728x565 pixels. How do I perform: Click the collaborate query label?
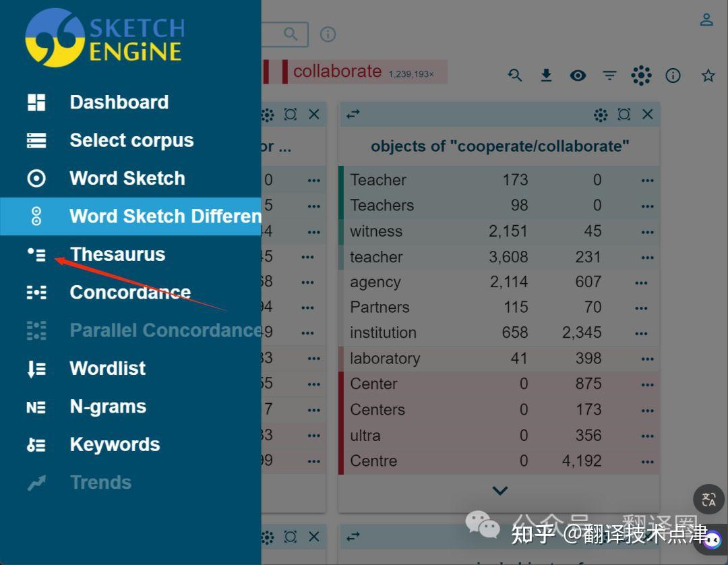337,71
